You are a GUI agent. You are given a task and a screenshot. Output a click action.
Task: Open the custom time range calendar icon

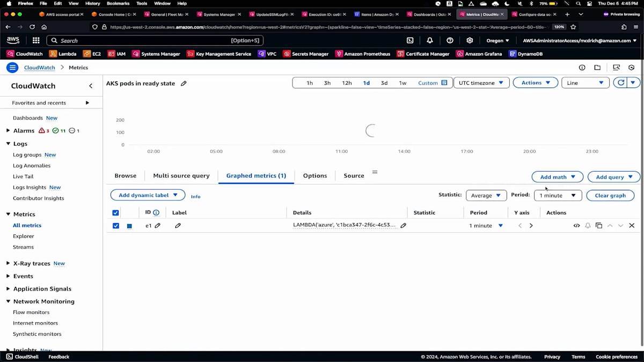(x=444, y=83)
